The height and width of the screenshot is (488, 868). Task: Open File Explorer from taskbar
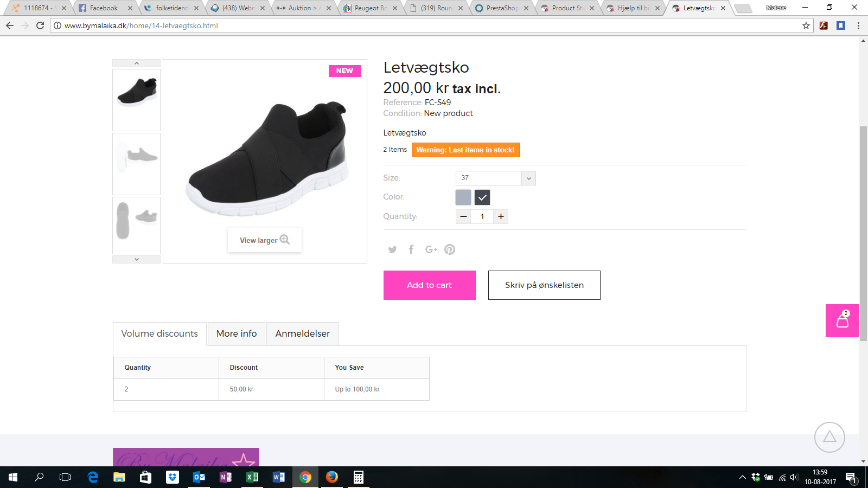click(119, 477)
